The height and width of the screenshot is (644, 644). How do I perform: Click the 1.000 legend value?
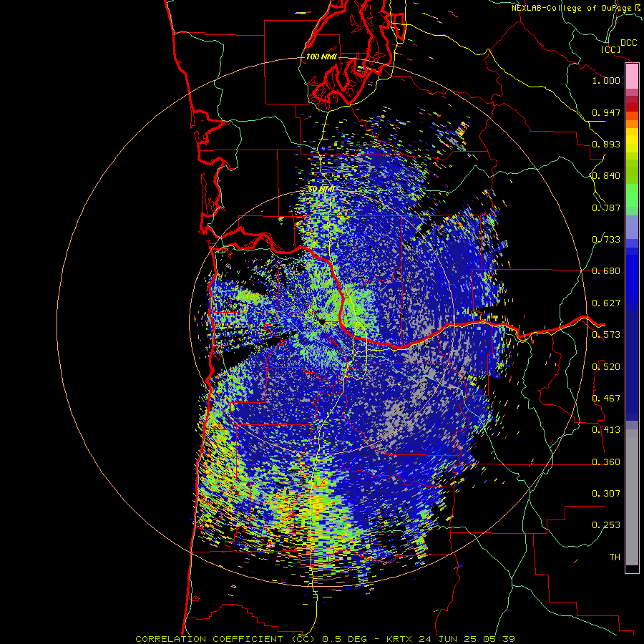pos(606,80)
